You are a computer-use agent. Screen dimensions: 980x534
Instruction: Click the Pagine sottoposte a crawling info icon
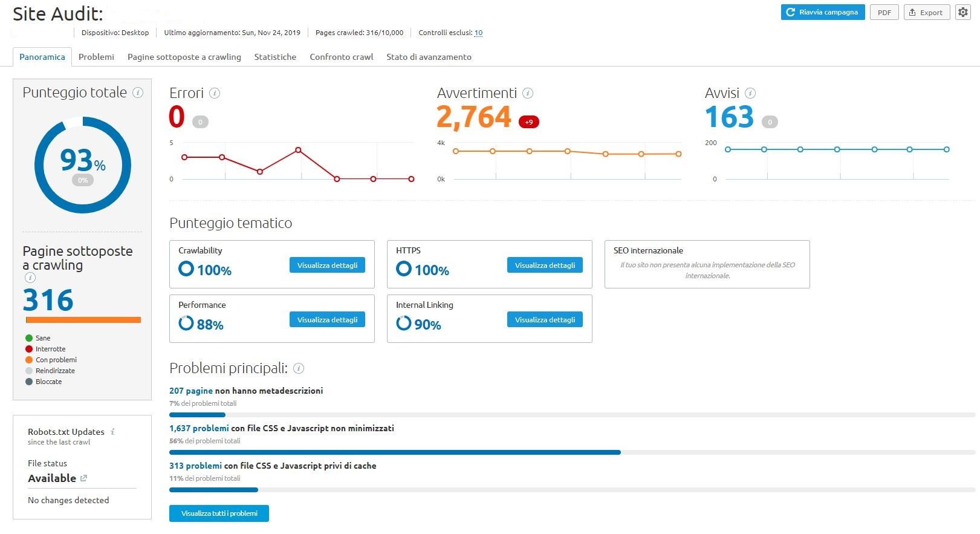pos(30,278)
